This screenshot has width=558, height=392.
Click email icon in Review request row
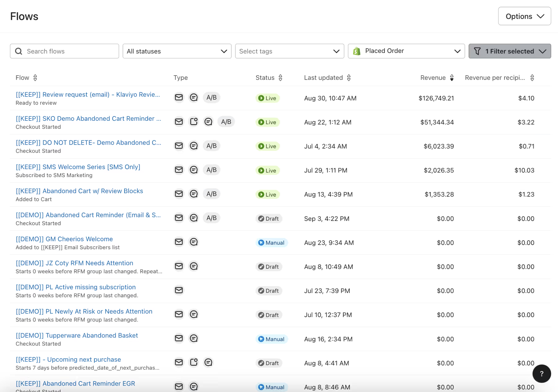tap(179, 98)
